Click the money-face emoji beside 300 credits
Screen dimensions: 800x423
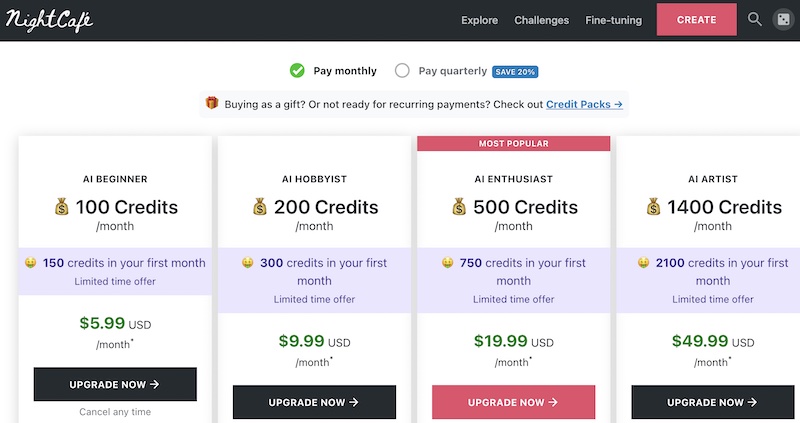pyautogui.click(x=247, y=263)
